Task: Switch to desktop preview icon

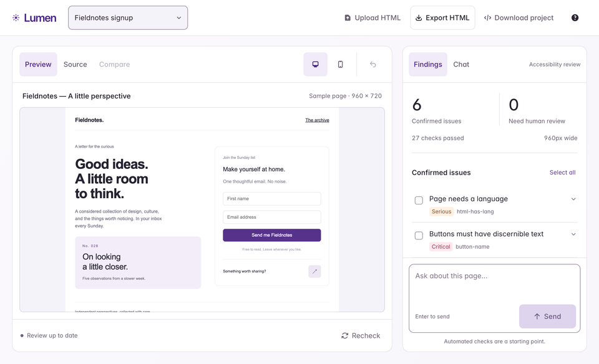Action: point(315,64)
